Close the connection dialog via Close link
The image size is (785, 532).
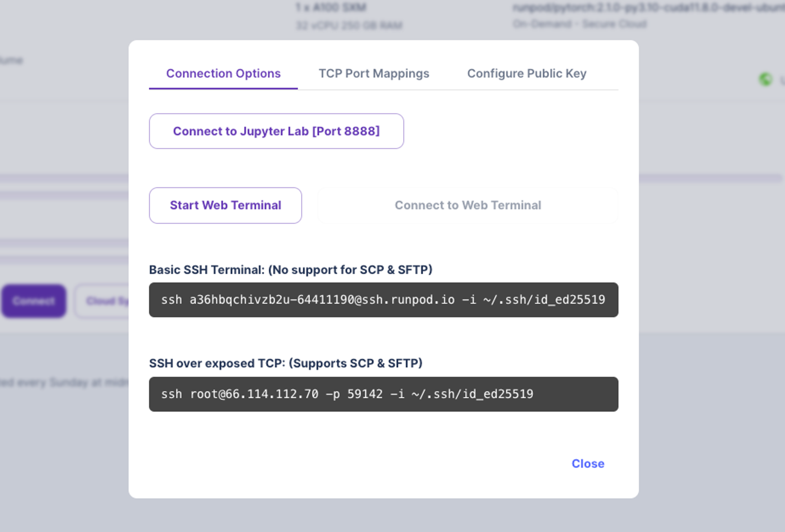point(588,464)
